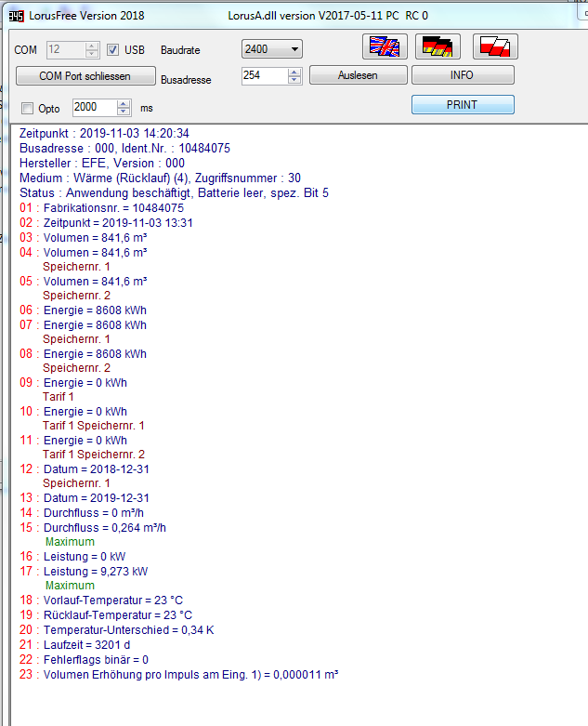This screenshot has width=588, height=726.
Task: Click the Maximum label under Durchfluss 0,264
Action: pos(70,542)
